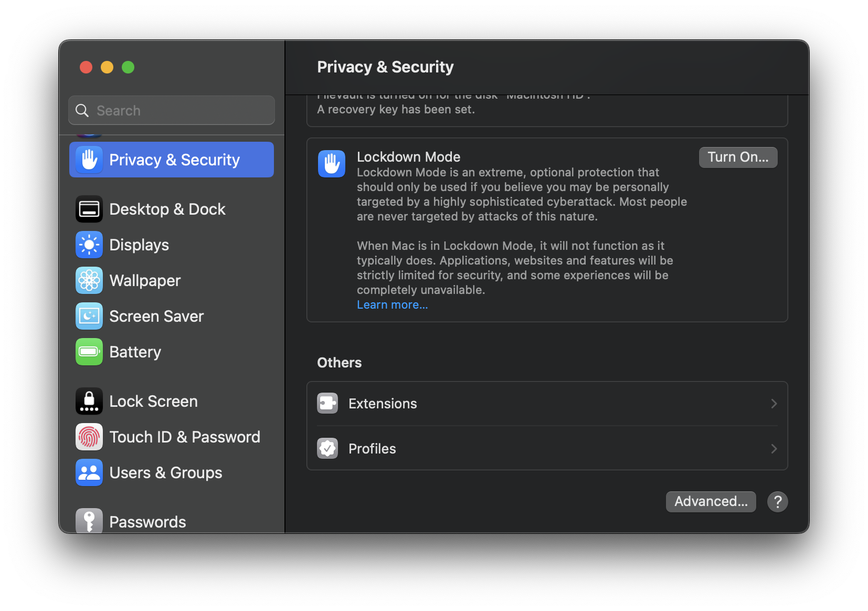Click the Lock Screen padlock icon
The height and width of the screenshot is (611, 868).
click(89, 401)
